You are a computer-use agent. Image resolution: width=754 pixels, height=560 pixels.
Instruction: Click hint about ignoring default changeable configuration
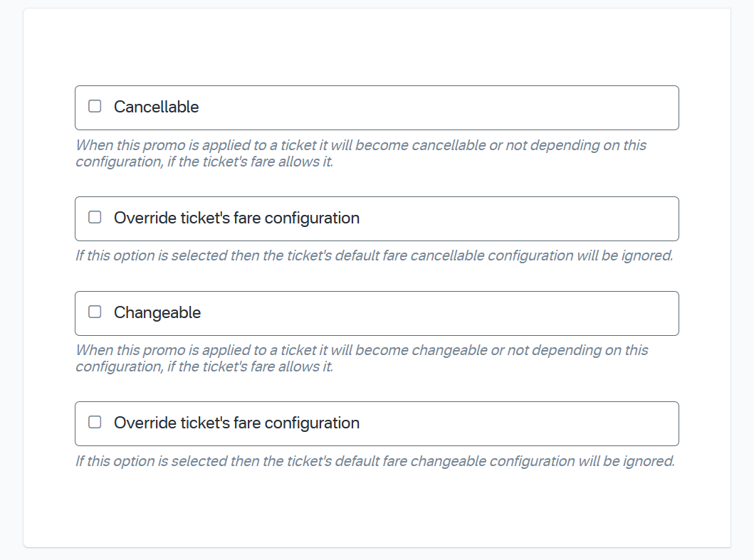[x=375, y=461]
